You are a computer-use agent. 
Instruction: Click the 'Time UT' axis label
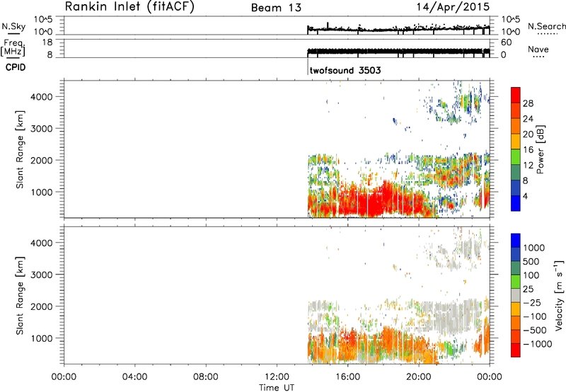(x=277, y=388)
